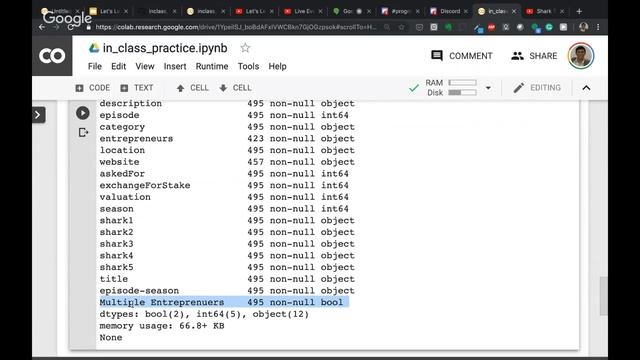Screen dimensions: 640x360
Task: Click the 'valuation' row text
Action: (125, 197)
